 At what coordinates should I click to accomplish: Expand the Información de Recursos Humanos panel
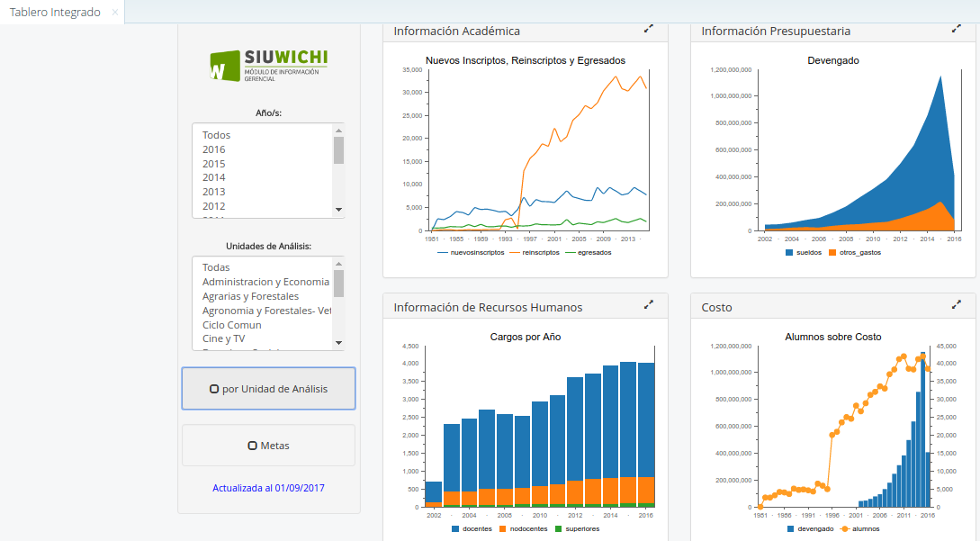pos(648,305)
